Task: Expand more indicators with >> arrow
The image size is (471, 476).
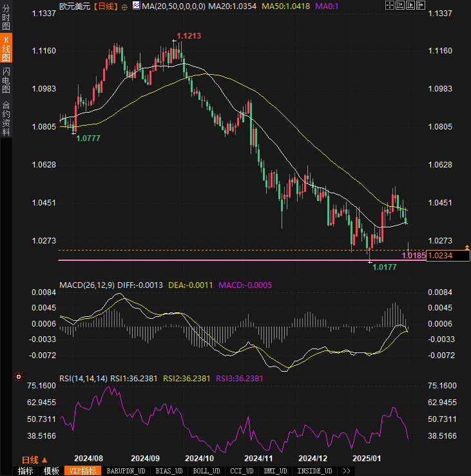Action: click(x=346, y=471)
